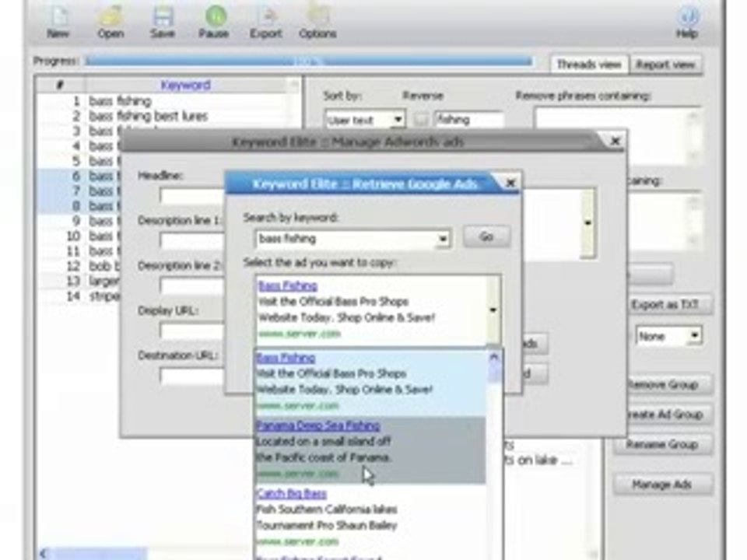Close the Retrieve Google Ads dialog
Image resolution: width=747 pixels, height=560 pixels.
510,183
